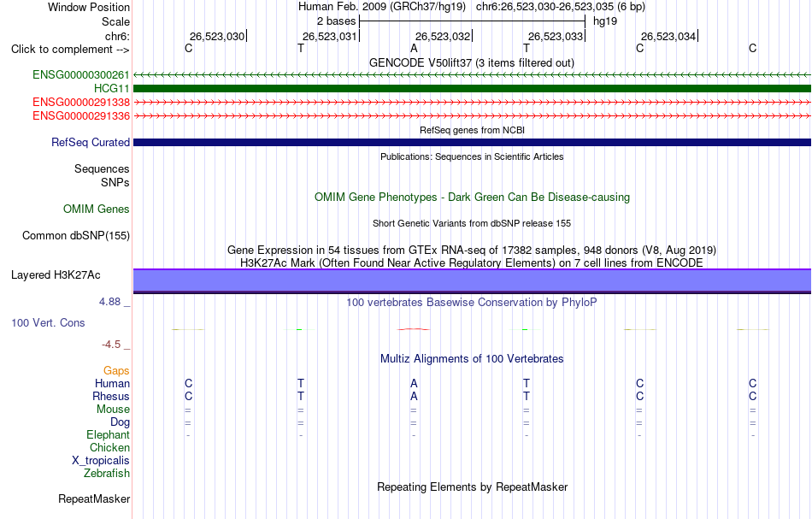This screenshot has height=519, width=812.
Task: Click the Human species label
Action: click(112, 383)
